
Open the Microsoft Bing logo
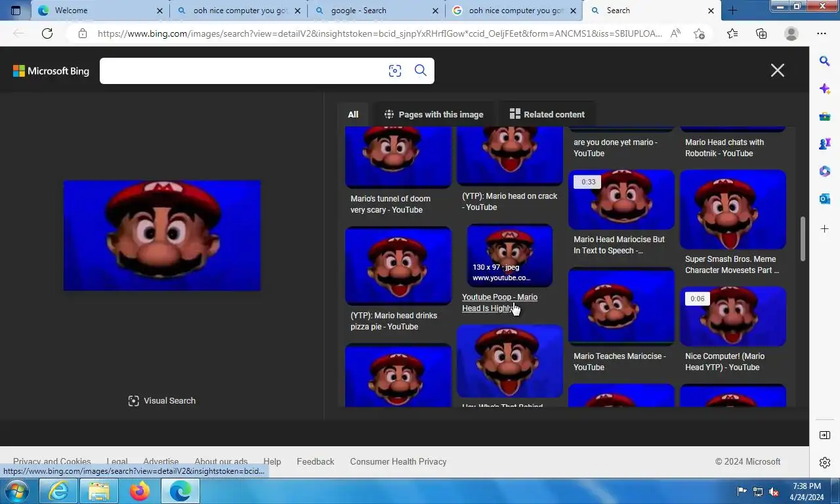point(51,71)
